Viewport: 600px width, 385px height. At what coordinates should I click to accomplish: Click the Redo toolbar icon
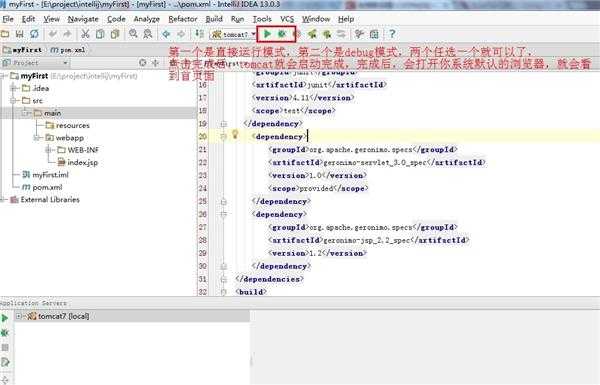[x=67, y=34]
